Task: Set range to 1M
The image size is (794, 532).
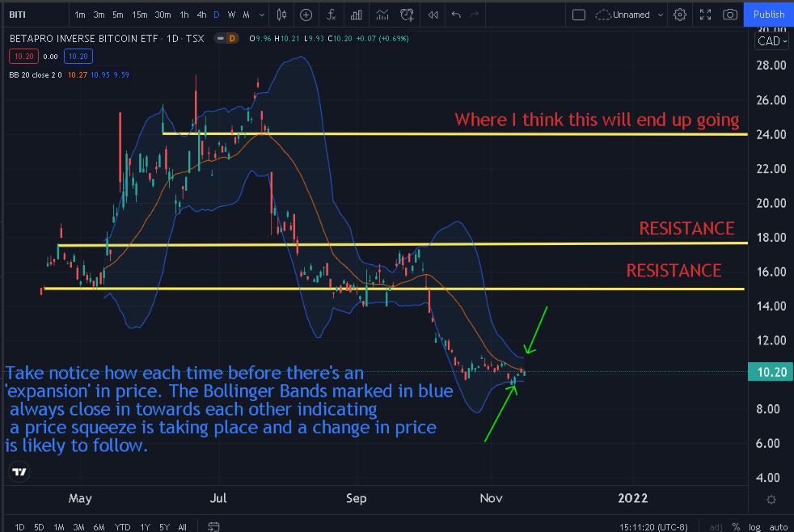Action: [59, 527]
